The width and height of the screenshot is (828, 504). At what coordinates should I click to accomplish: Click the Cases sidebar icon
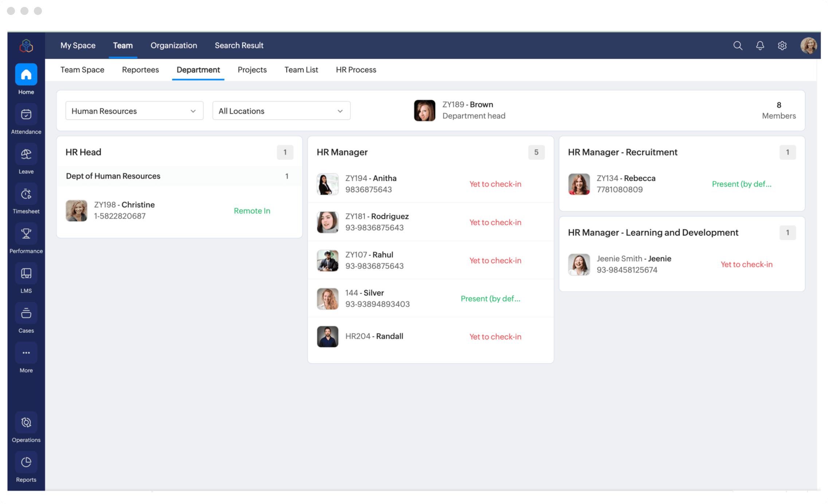coord(26,313)
